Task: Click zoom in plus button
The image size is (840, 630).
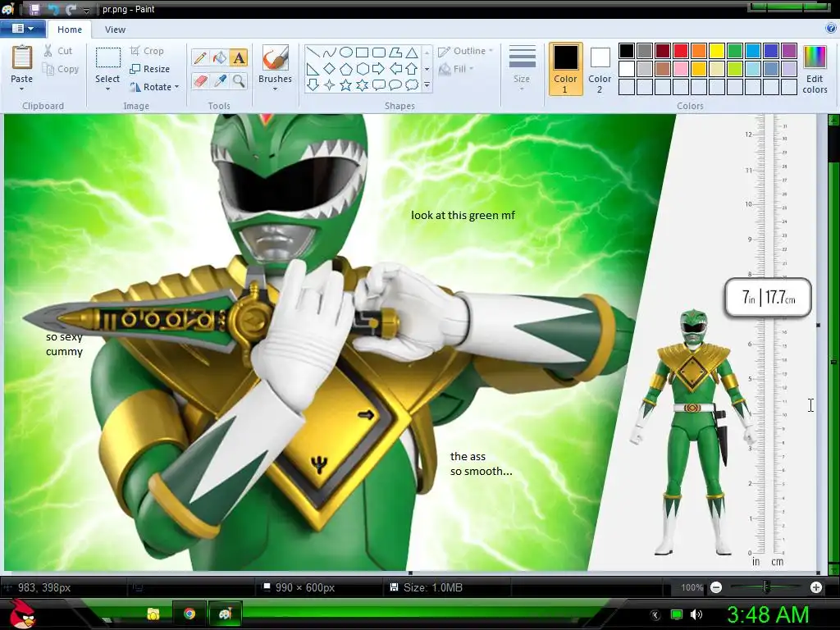Action: coord(816,587)
